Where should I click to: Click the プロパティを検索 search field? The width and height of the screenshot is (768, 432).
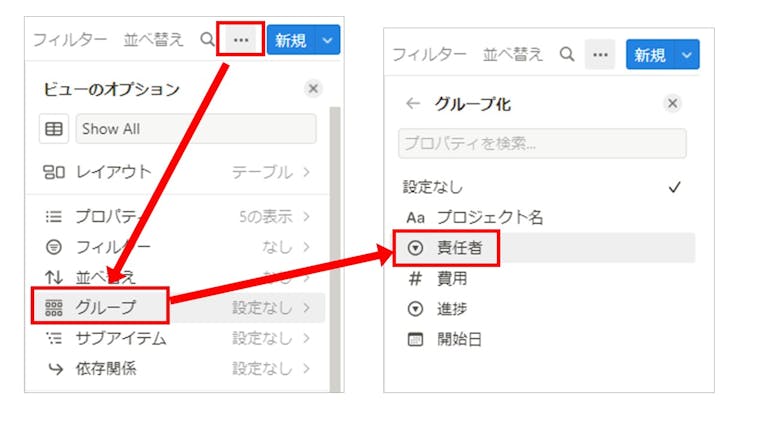coord(542,144)
